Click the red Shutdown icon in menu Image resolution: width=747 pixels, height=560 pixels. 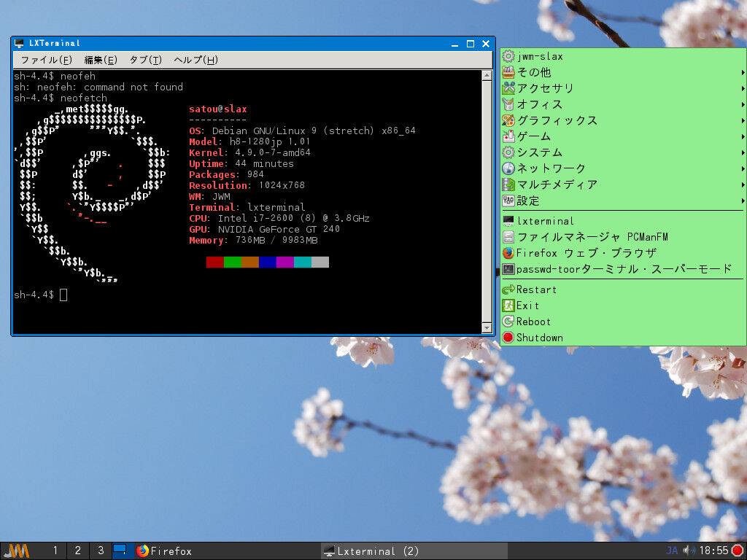(508, 338)
